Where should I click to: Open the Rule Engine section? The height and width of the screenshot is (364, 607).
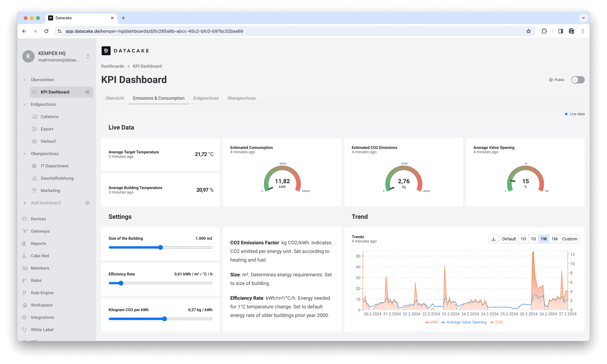click(42, 293)
